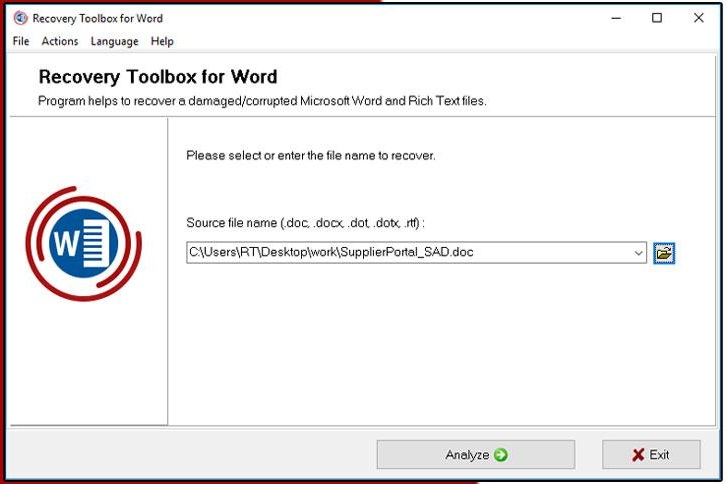Open the Language menu
The image size is (727, 484).
coord(115,41)
